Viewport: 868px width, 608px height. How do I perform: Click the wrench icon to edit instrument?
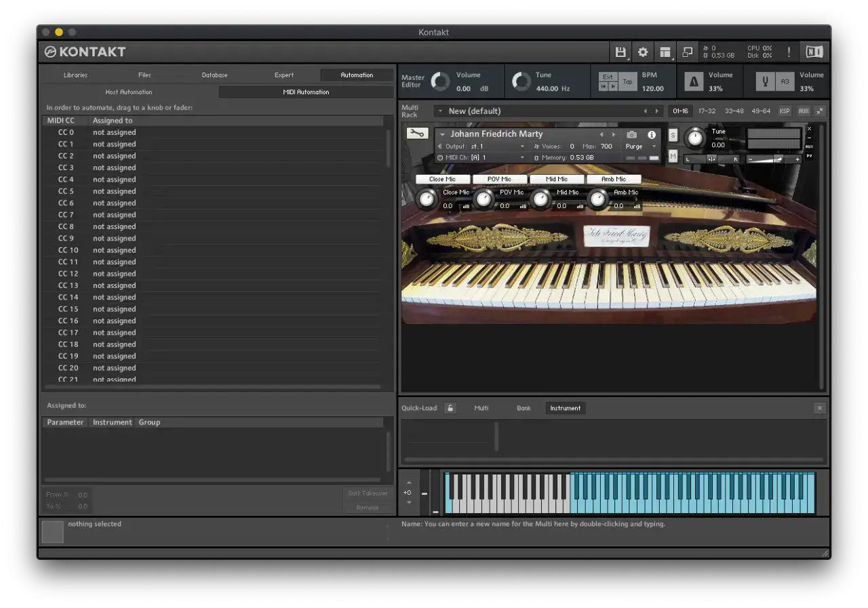coord(417,134)
